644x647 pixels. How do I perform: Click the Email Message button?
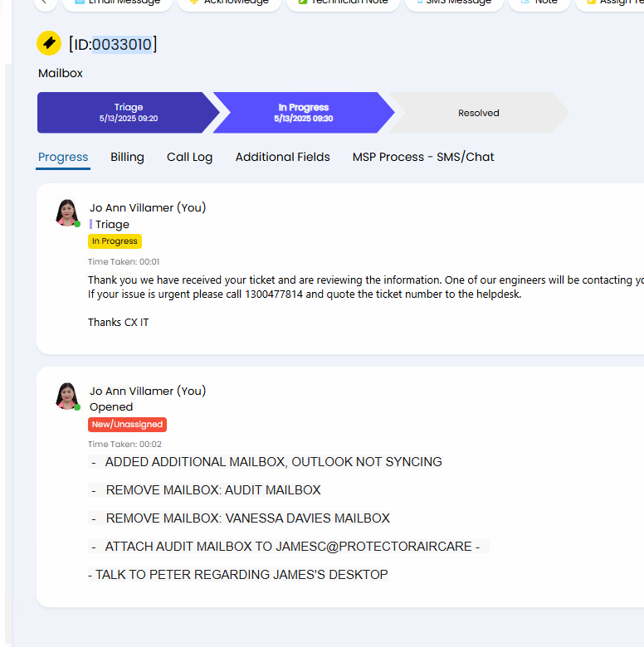[x=117, y=3]
